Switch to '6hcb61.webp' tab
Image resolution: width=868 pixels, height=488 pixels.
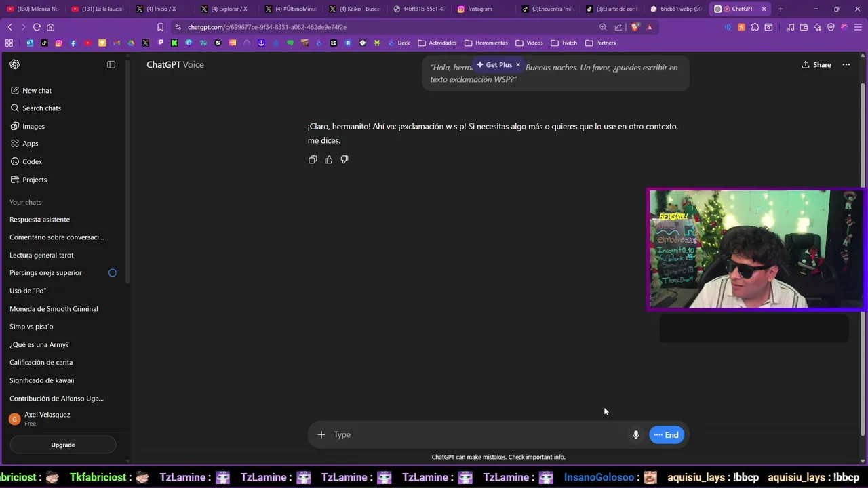click(675, 9)
